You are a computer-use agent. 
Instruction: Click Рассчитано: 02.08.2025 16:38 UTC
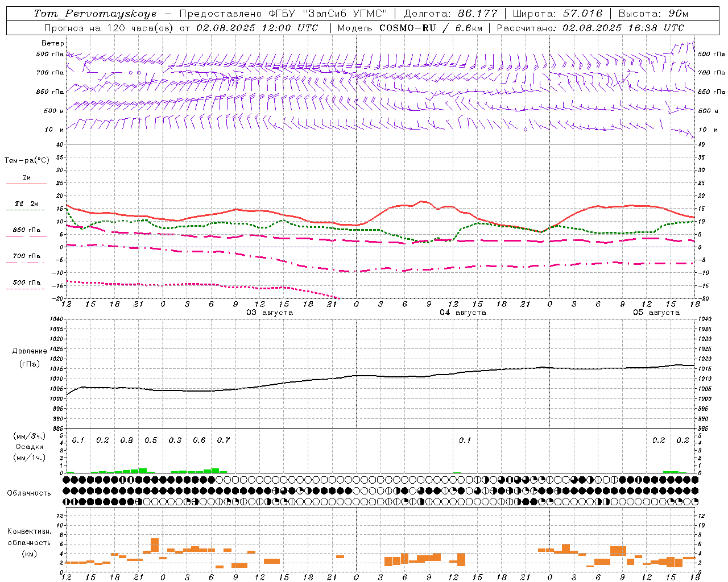click(x=590, y=28)
